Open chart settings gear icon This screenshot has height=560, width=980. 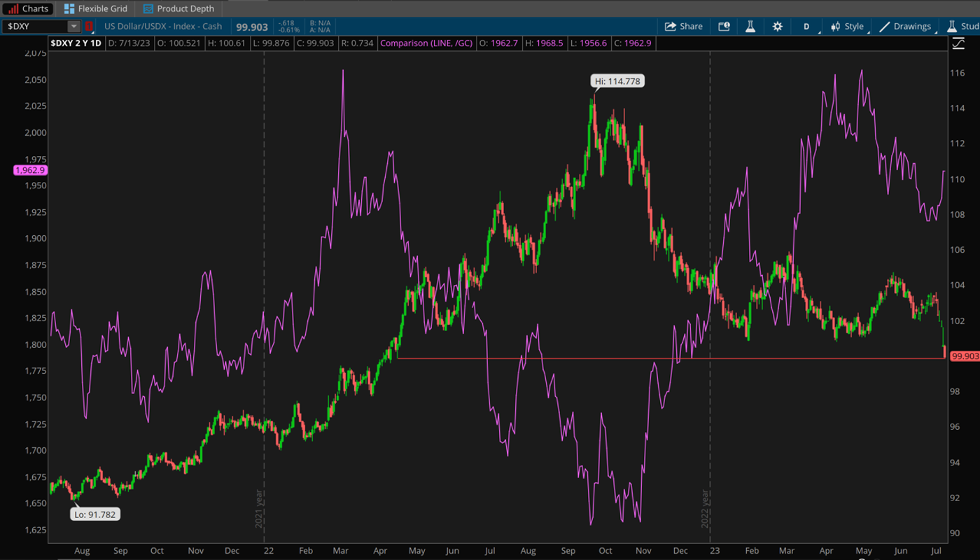point(777,27)
